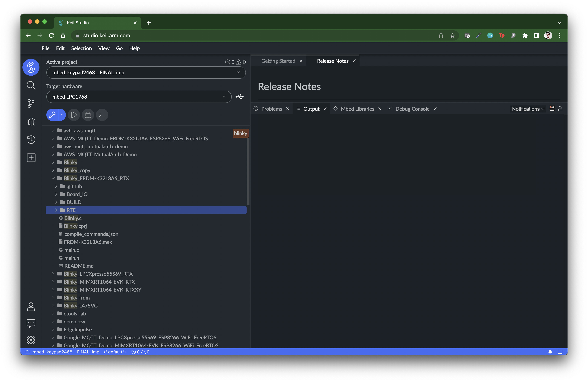Click the USB connect device icon
Viewport: 588px width, 382px height.
239,97
